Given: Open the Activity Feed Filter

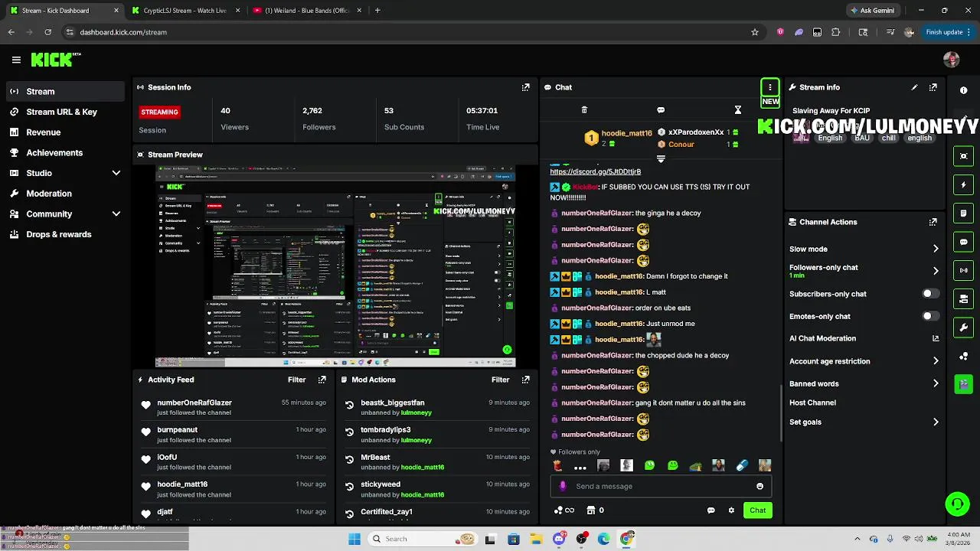Looking at the screenshot, I should [x=296, y=380].
